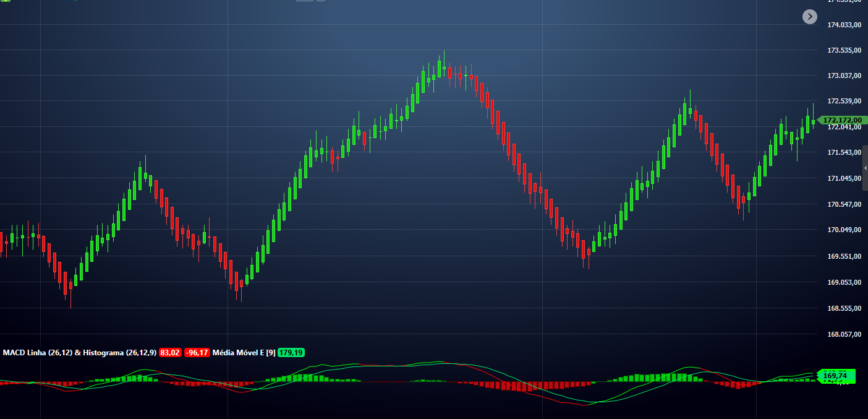The image size is (868, 419).
Task: Click the green 179,19 moving average badge
Action: click(291, 353)
